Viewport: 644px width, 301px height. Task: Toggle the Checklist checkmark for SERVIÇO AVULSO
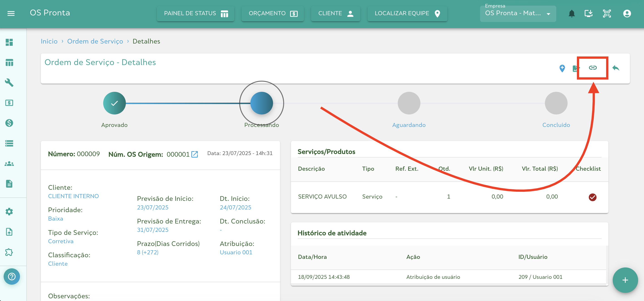[x=592, y=197]
